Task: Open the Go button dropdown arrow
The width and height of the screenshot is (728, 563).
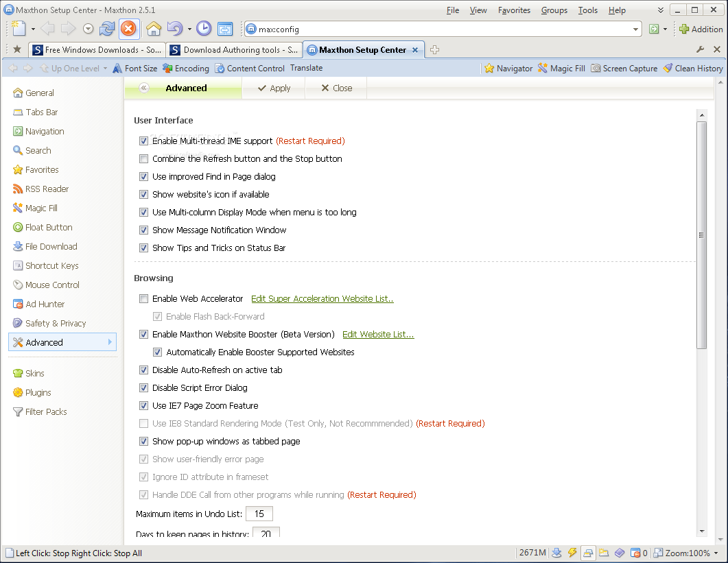Action: (666, 29)
